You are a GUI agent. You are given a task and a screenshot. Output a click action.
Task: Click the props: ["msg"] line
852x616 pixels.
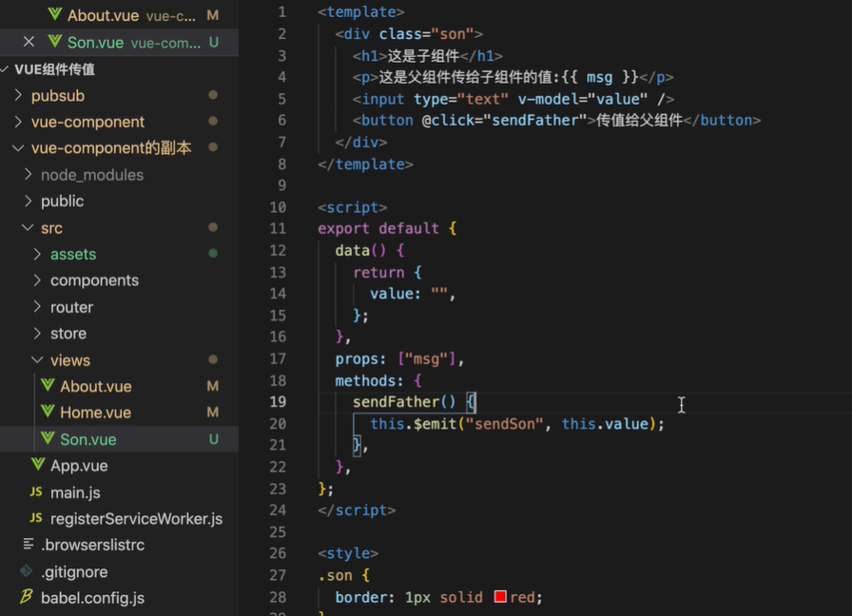399,359
